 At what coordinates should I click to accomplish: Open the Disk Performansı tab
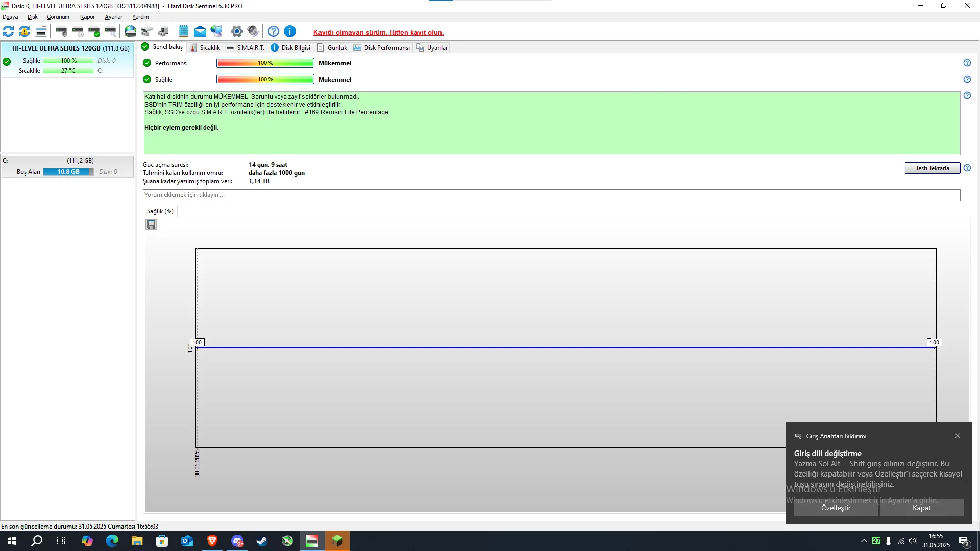point(381,48)
